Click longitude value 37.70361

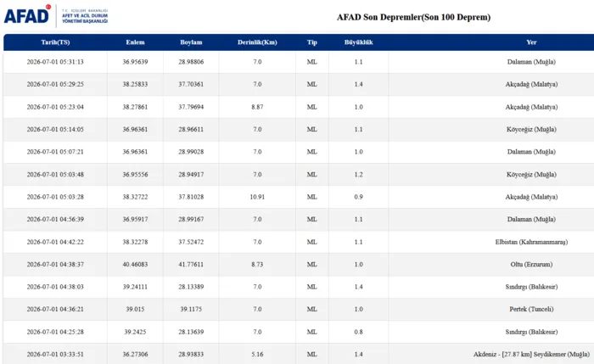(x=191, y=84)
